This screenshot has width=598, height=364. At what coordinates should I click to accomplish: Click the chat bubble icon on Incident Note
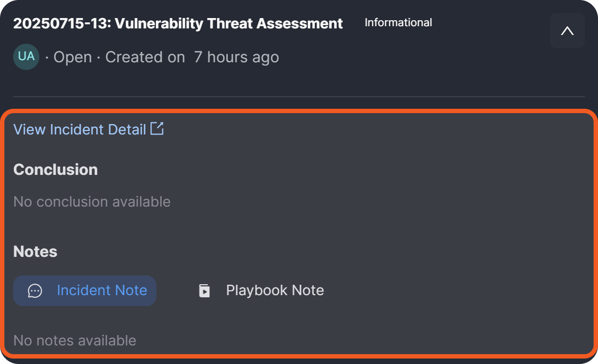coord(35,291)
